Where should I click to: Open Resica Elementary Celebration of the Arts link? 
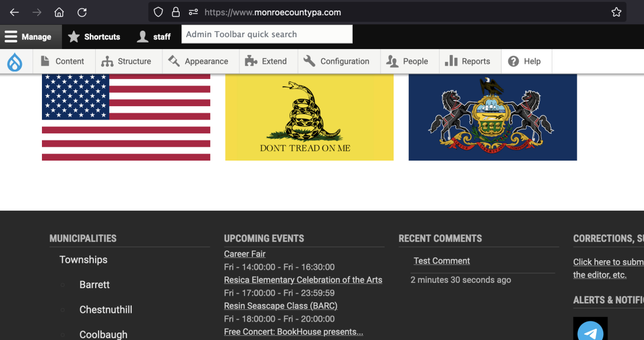coord(303,280)
